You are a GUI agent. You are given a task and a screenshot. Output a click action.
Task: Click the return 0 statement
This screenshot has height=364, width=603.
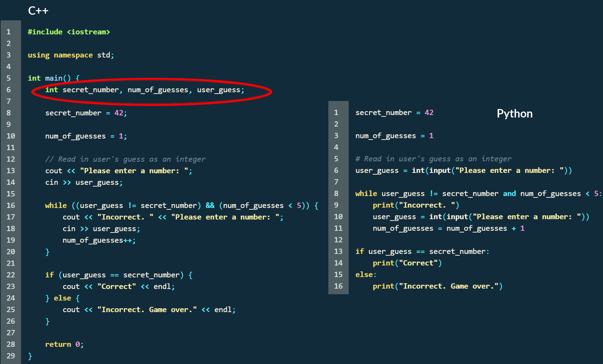coord(64,344)
